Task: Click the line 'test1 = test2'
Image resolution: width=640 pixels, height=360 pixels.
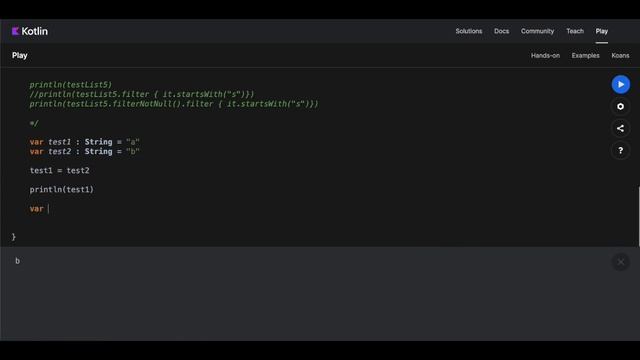Action: click(x=60, y=171)
